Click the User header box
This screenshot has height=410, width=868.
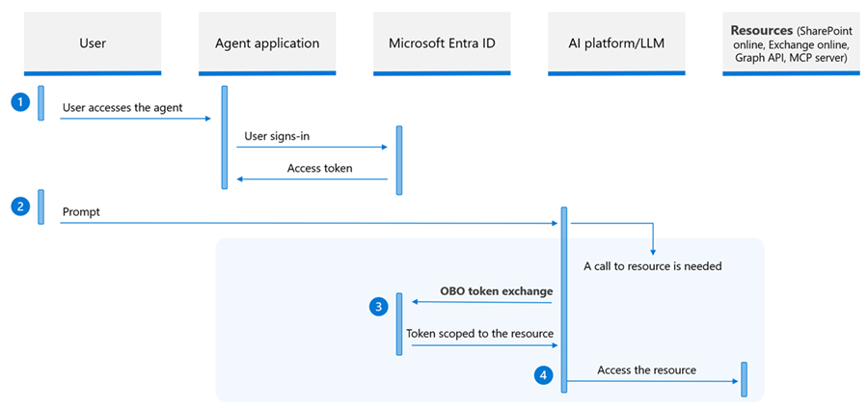tap(93, 43)
